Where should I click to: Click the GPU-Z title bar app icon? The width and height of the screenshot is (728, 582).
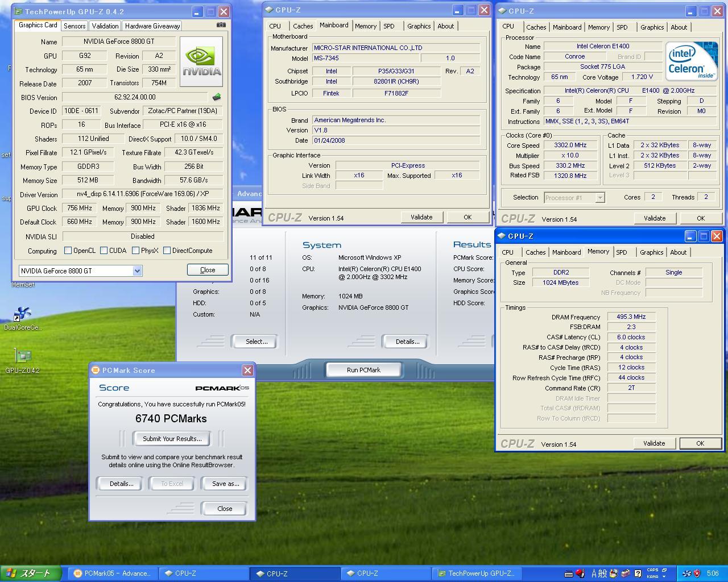tap(19, 11)
